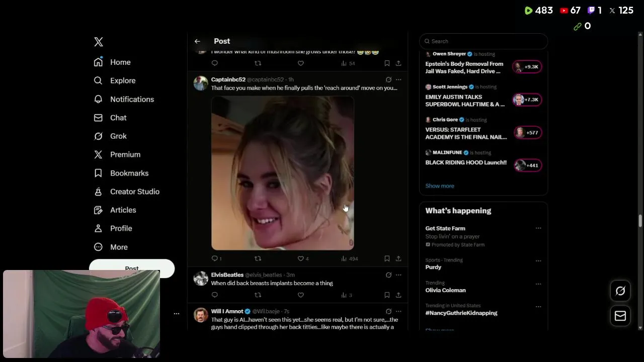Repost Captainbc52's post
Screen dimensions: 644x362
click(258, 258)
